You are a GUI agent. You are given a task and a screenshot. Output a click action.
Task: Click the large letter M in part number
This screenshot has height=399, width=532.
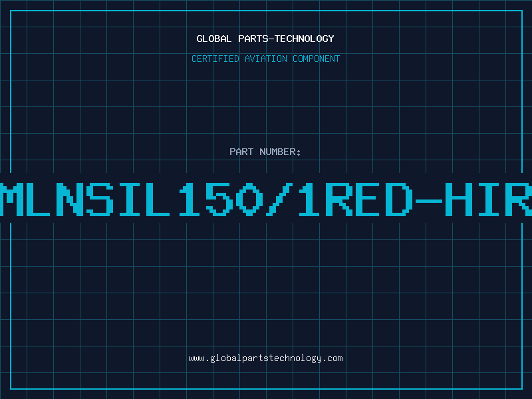pyautogui.click(x=10, y=199)
